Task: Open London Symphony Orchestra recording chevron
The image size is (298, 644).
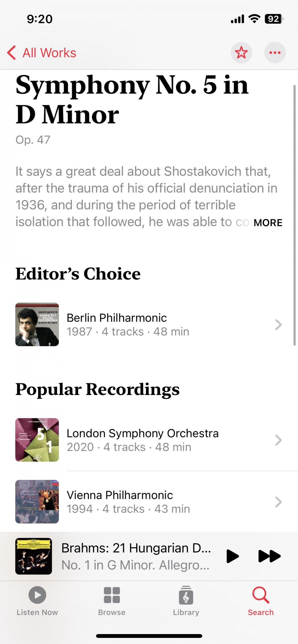Action: [x=278, y=440]
